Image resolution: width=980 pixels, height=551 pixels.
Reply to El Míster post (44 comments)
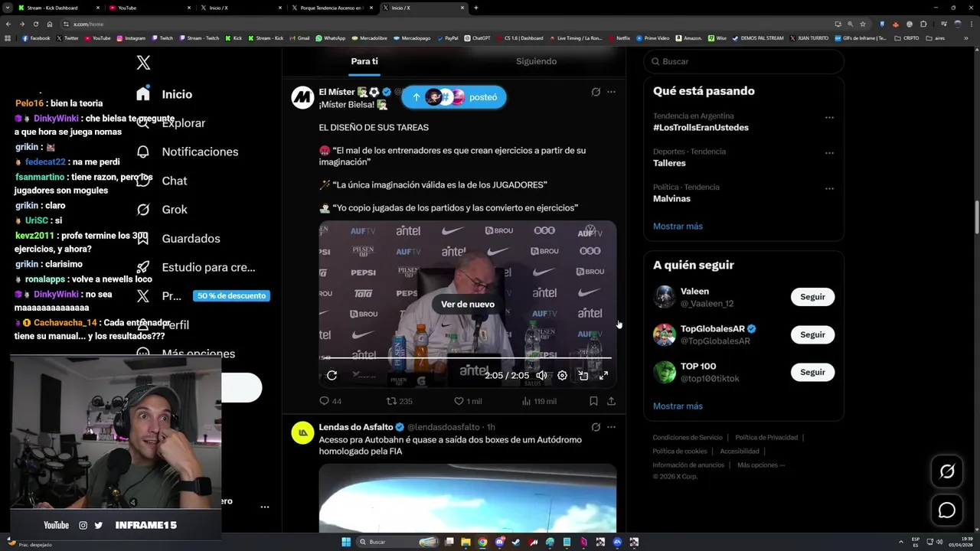point(330,401)
